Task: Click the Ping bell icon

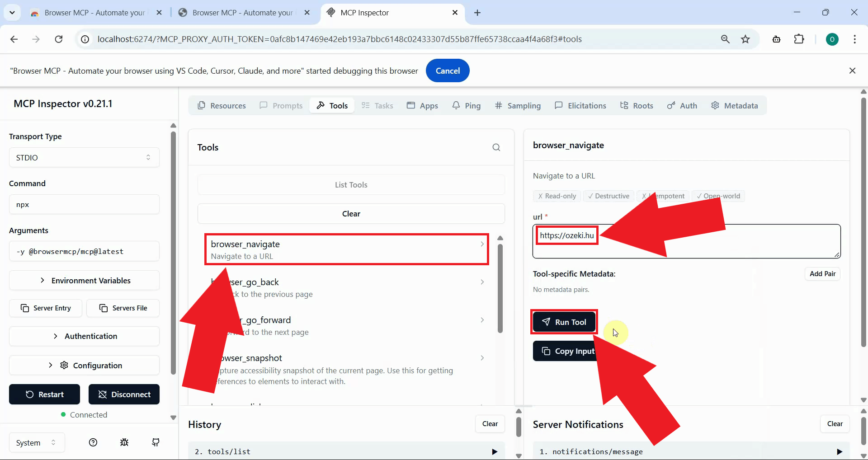Action: coord(456,105)
